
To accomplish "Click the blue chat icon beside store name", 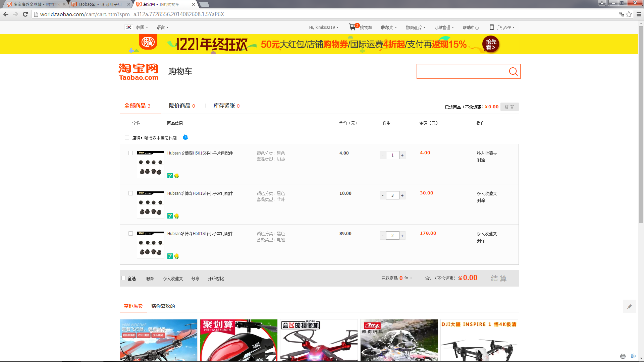I will [x=185, y=137].
